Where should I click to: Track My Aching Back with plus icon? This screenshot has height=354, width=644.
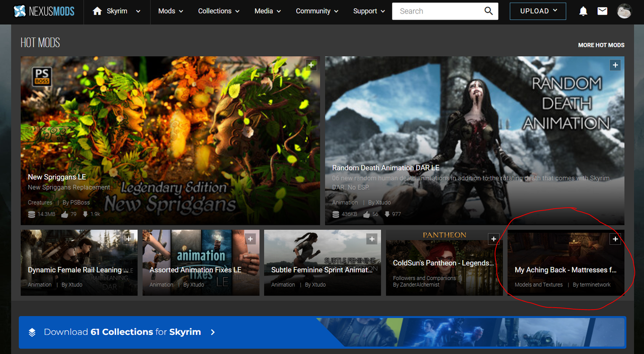tap(615, 239)
